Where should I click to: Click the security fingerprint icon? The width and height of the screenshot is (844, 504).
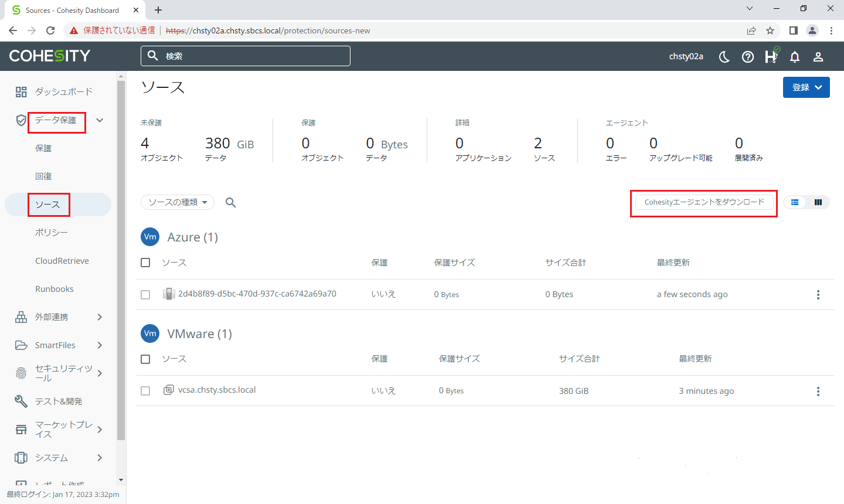21,373
